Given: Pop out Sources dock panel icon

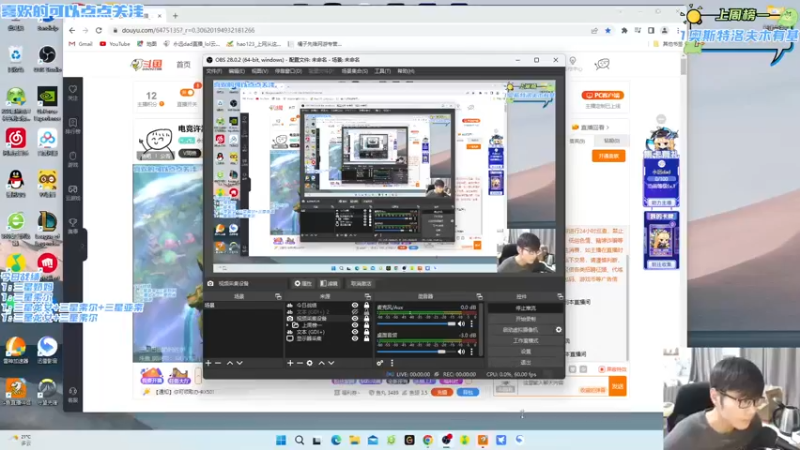Looking at the screenshot, I should click(x=368, y=296).
